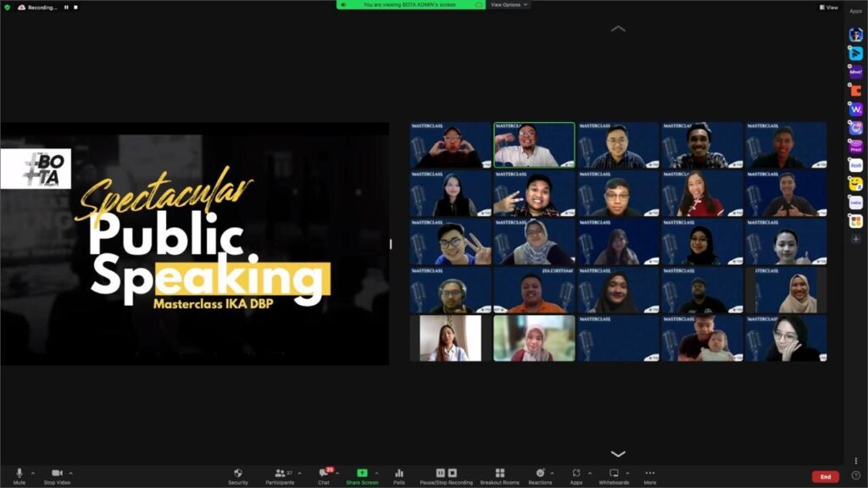Open the Participants panel
This screenshot has height=488, width=868.
pos(280,474)
